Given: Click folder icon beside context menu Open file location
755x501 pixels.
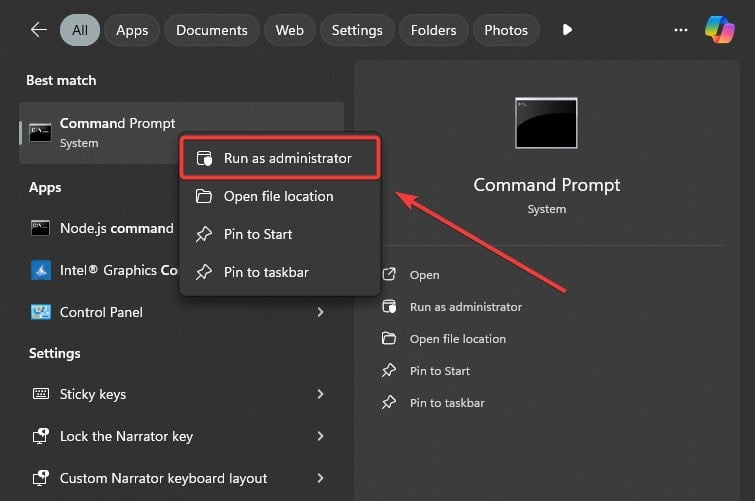Looking at the screenshot, I should tap(204, 196).
